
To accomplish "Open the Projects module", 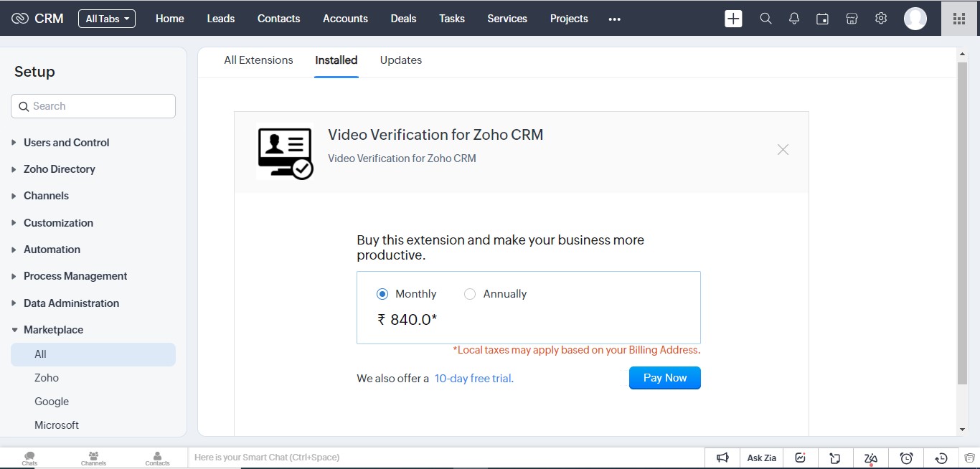I will click(x=569, y=19).
